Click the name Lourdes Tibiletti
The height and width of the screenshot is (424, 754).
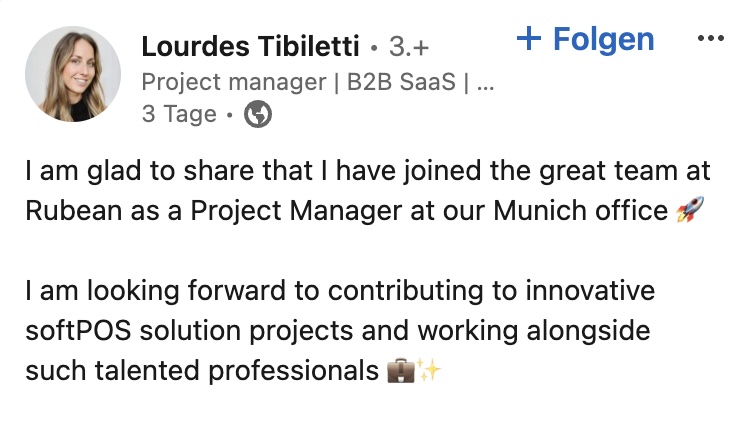250,46
